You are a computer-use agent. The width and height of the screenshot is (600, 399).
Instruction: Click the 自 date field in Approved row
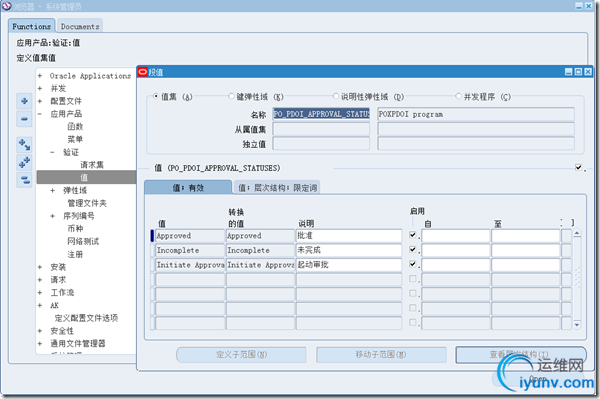[456, 236]
